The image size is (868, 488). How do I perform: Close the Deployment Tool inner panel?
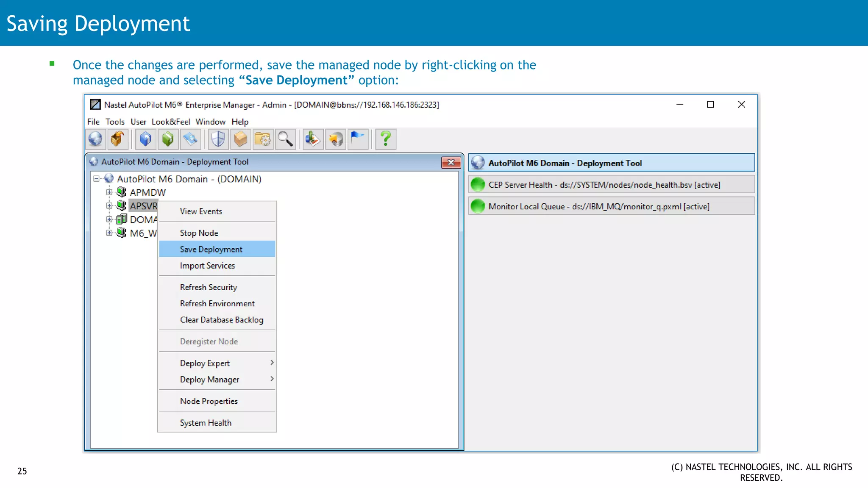click(x=451, y=162)
